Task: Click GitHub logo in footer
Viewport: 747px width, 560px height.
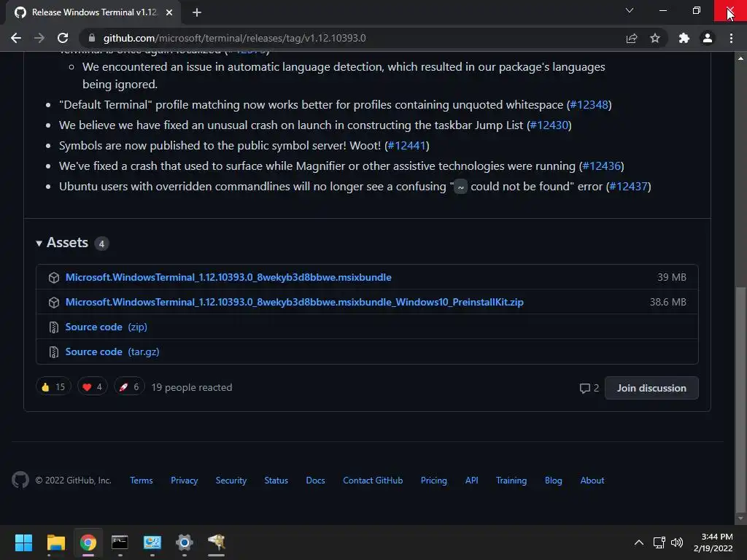Action: 20,480
